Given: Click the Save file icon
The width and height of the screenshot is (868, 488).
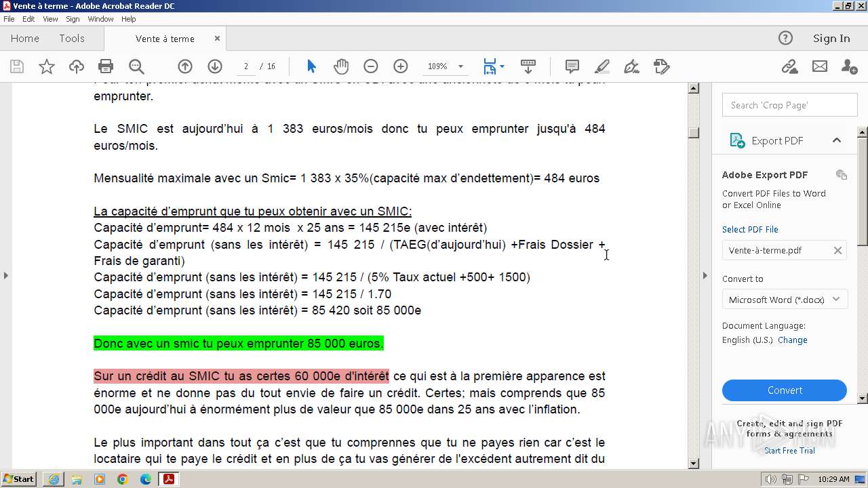Looking at the screenshot, I should click(17, 66).
